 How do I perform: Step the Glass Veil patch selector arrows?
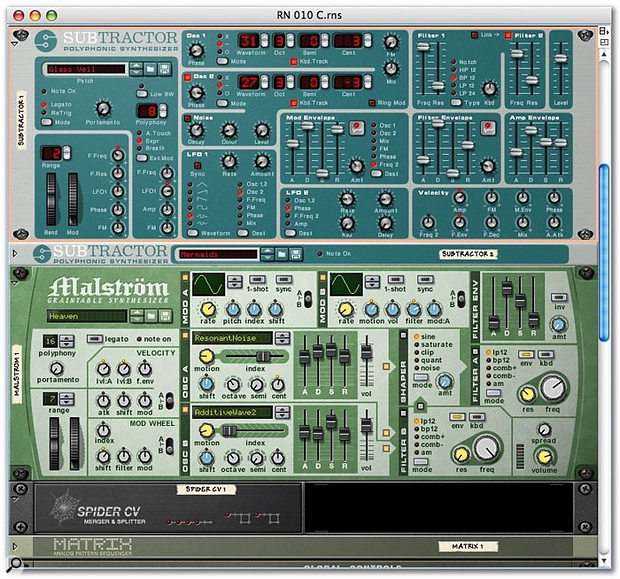[136, 70]
